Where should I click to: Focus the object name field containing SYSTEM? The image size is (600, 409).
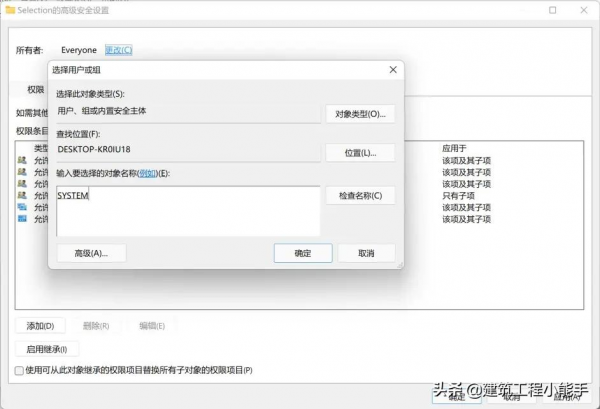[188, 211]
